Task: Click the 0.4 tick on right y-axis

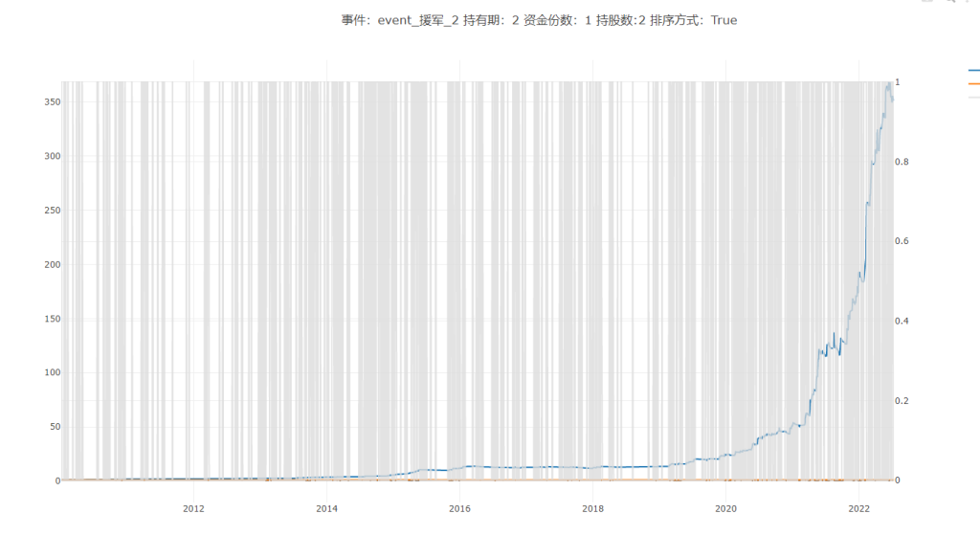Action: pos(902,321)
